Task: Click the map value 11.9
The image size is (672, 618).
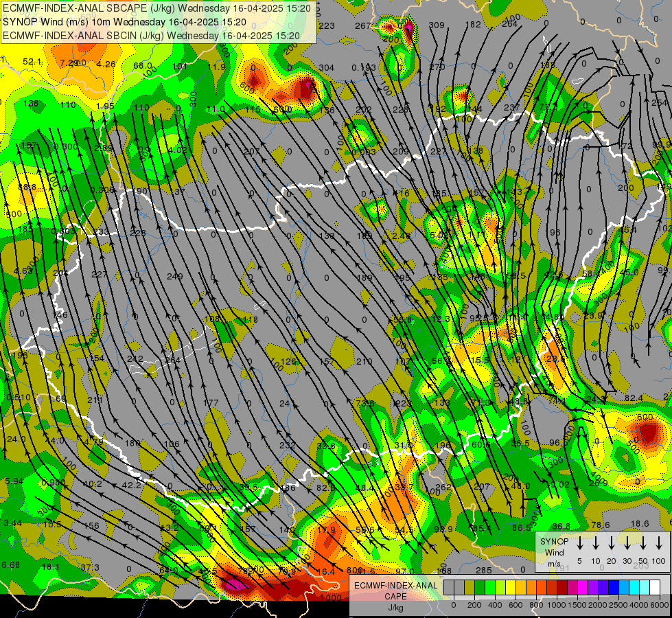Action: (216, 67)
